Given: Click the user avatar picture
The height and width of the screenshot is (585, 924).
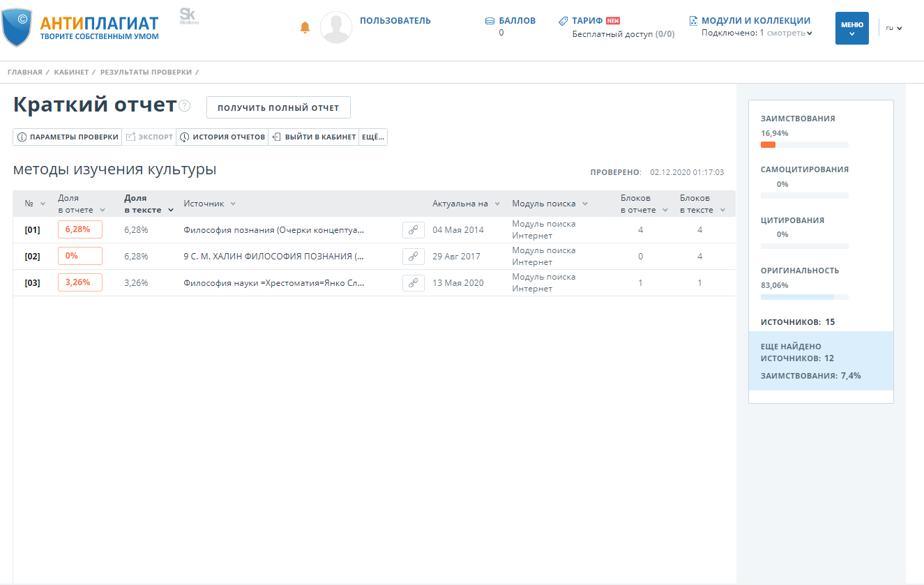Looking at the screenshot, I should [x=335, y=28].
